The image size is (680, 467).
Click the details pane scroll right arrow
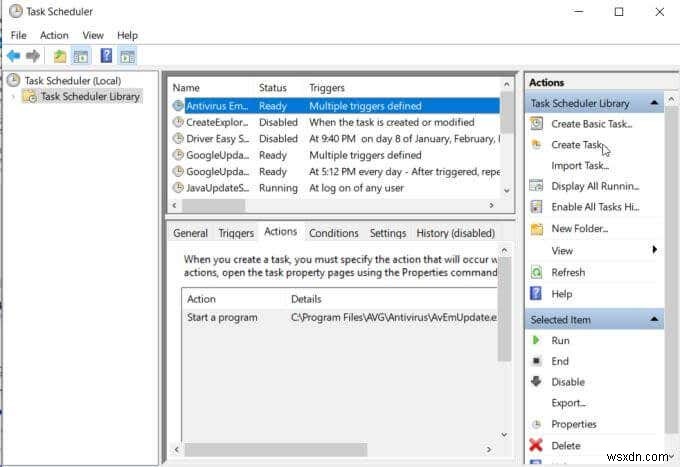pos(489,449)
